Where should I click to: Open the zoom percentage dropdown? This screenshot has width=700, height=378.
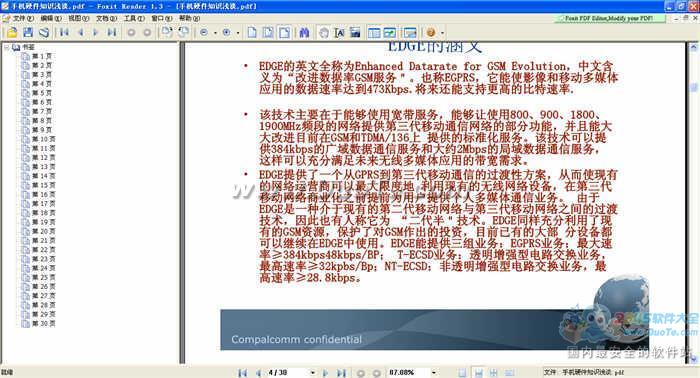[433, 372]
